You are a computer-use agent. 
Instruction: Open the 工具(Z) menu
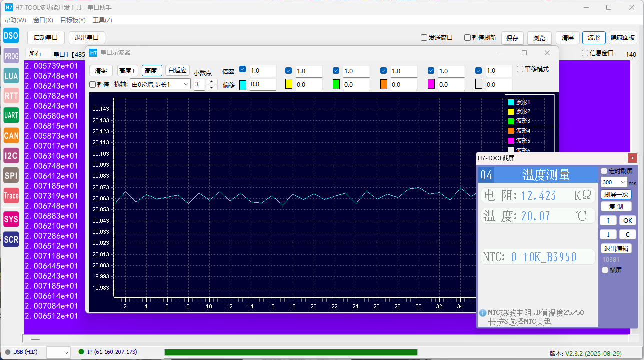click(102, 20)
